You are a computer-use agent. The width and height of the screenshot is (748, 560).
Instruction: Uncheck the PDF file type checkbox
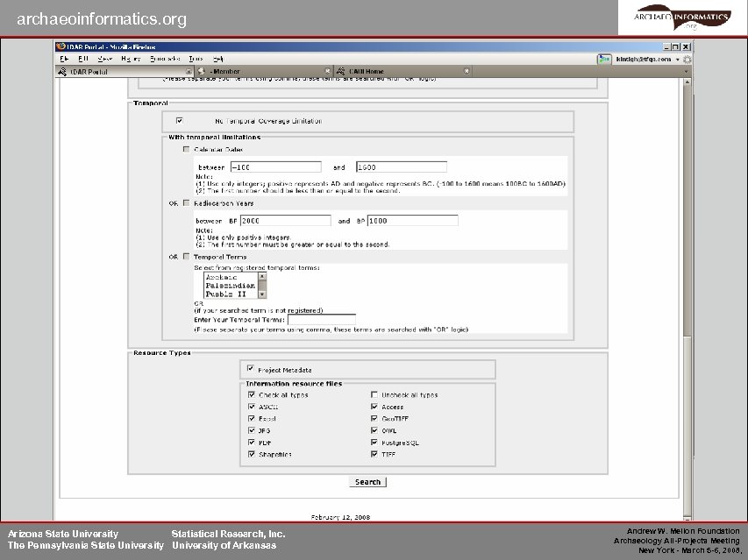(251, 442)
